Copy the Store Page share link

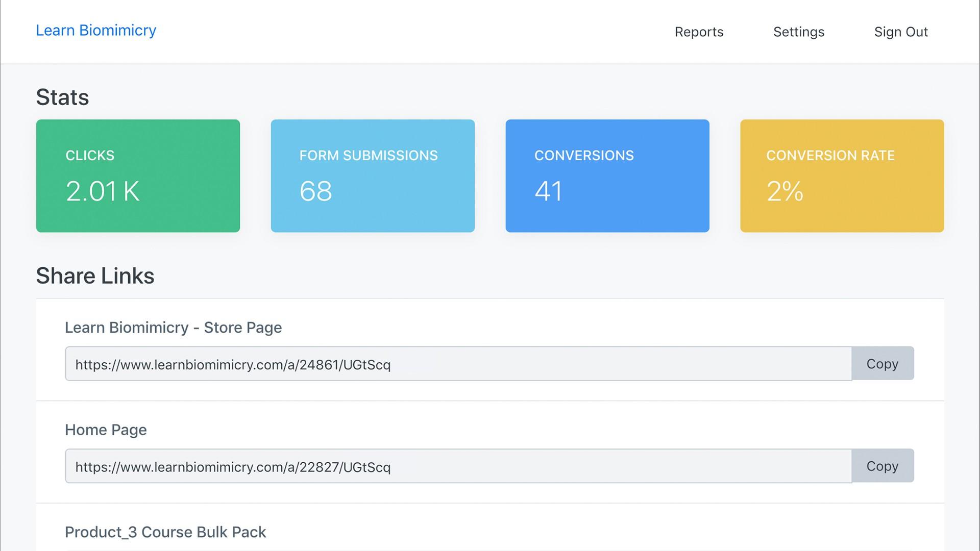pos(882,364)
